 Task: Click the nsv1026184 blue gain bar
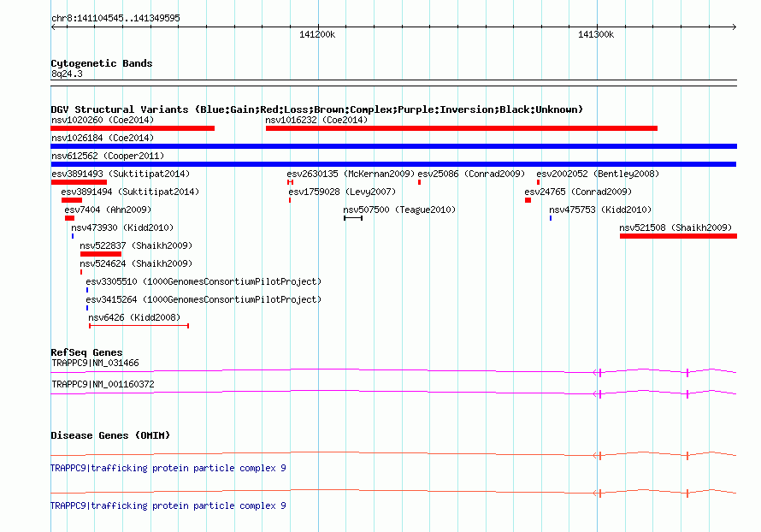coord(393,146)
